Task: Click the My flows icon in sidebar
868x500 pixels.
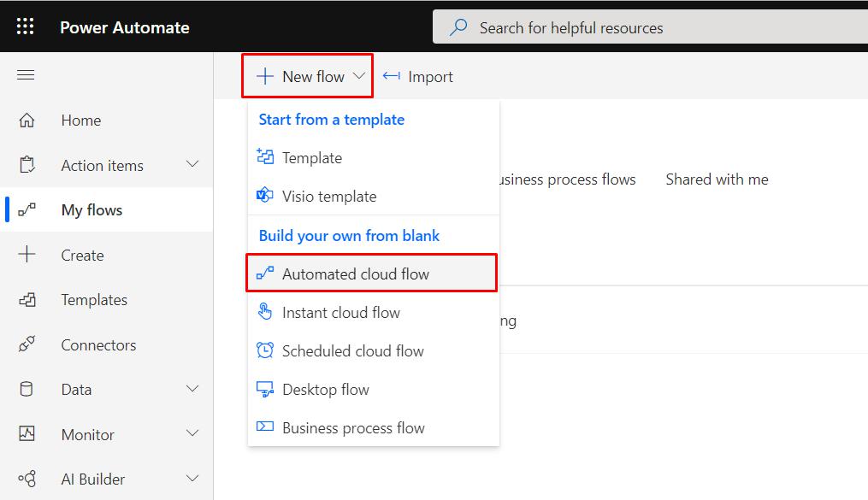Action: click(x=27, y=209)
